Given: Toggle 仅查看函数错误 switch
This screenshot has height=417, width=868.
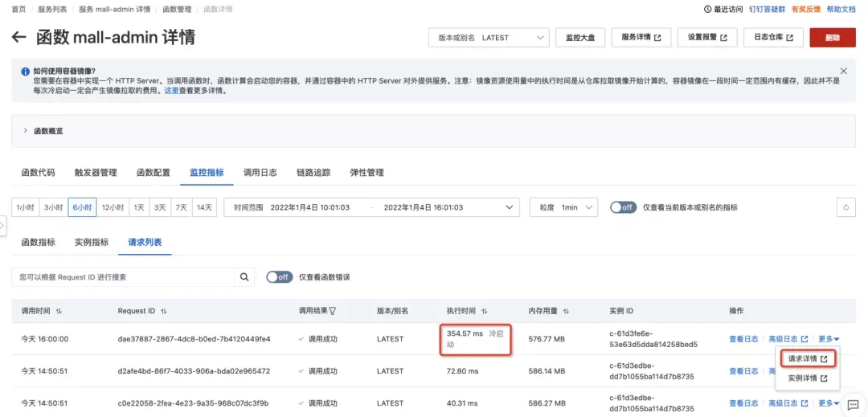Looking at the screenshot, I should tap(279, 277).
